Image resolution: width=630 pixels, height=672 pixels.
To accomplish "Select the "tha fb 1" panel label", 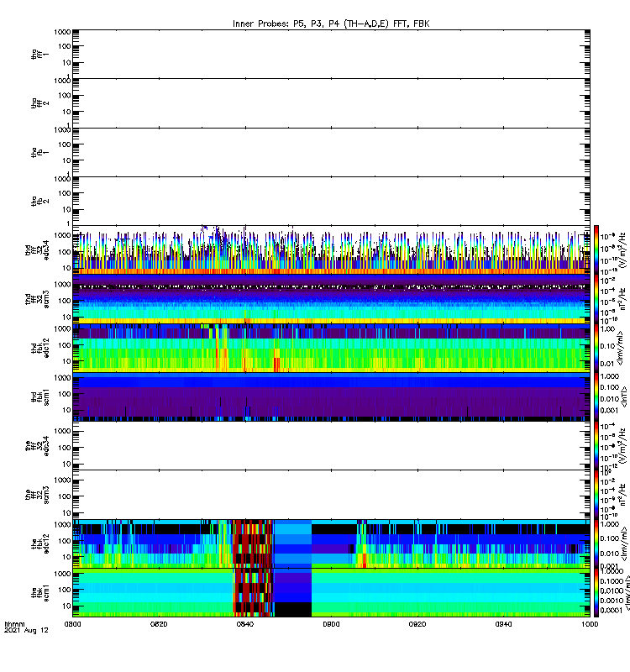I will point(39,153).
